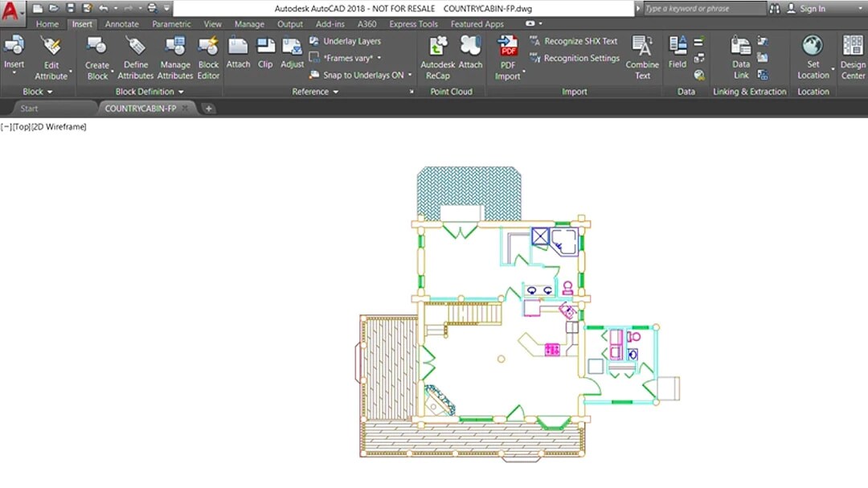This screenshot has width=868, height=488.
Task: Open Design Center palette
Action: point(852,56)
